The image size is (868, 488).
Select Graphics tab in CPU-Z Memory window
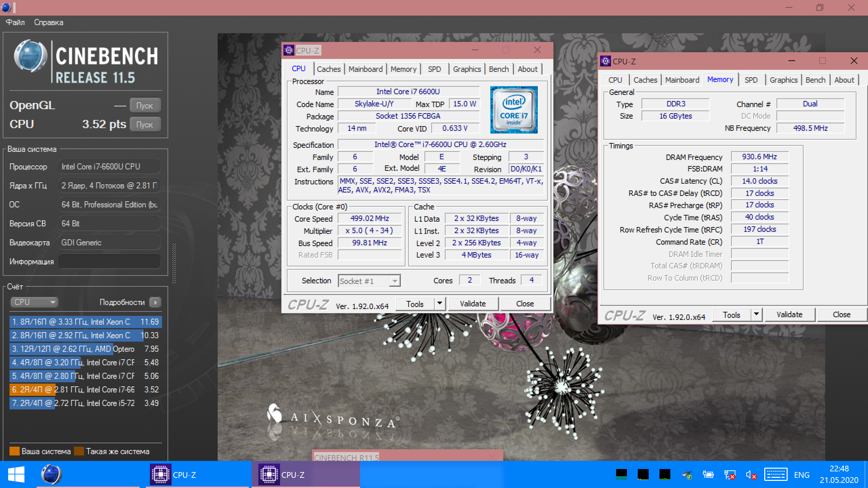(784, 80)
